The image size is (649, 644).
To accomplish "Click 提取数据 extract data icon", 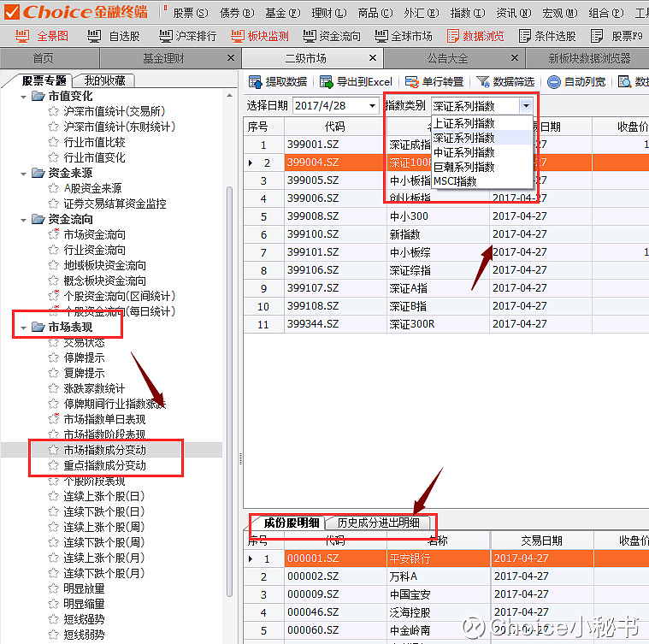I will [x=256, y=82].
